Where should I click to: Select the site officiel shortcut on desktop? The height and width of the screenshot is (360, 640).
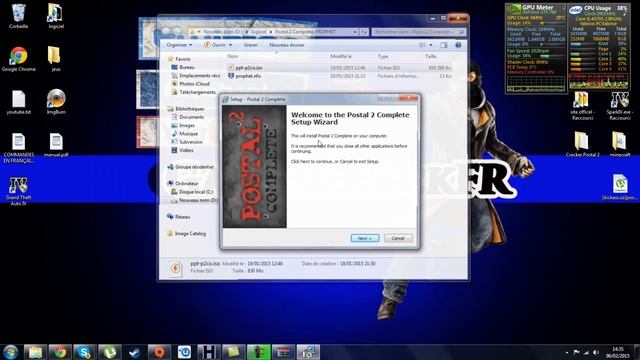[582, 106]
